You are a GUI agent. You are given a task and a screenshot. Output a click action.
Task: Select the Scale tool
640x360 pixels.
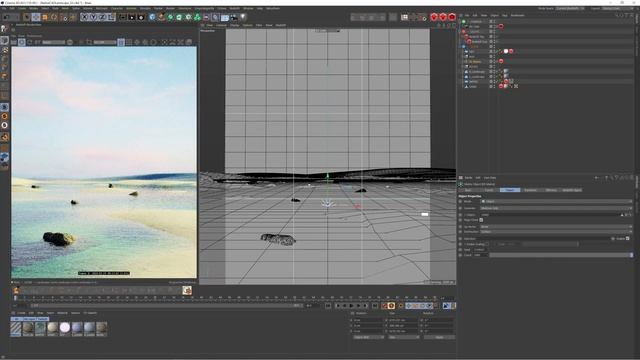pyautogui.click(x=45, y=17)
